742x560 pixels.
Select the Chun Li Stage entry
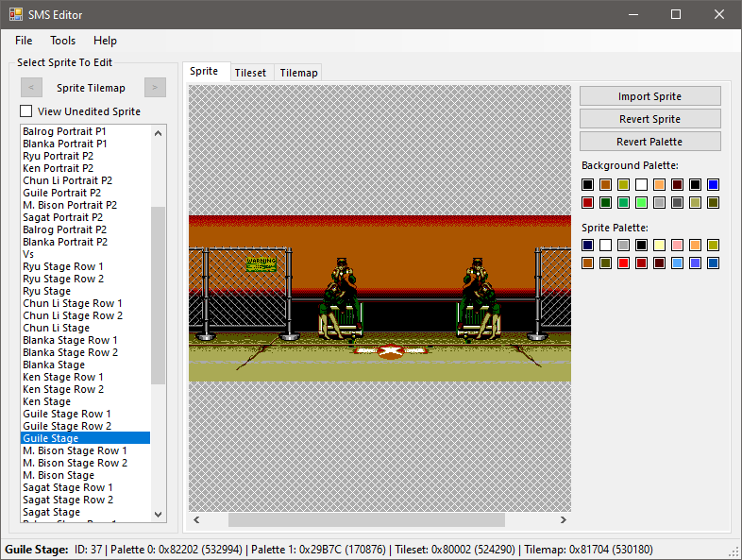(86, 328)
